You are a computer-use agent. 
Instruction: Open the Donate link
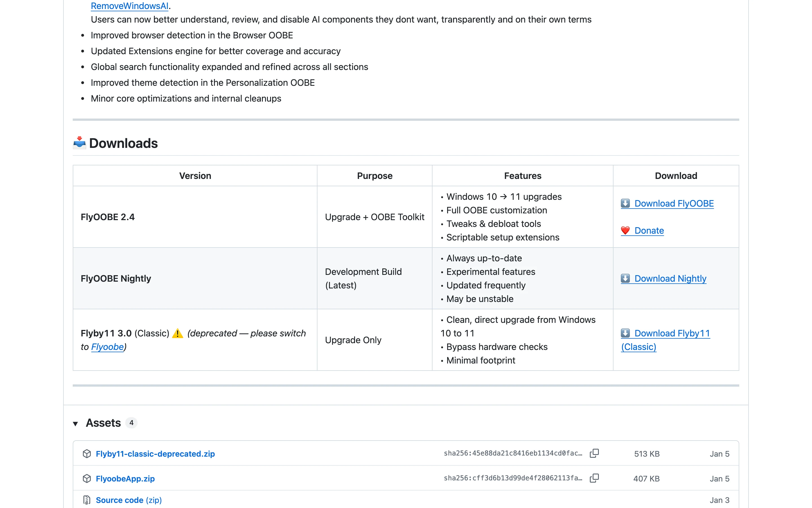pyautogui.click(x=642, y=231)
